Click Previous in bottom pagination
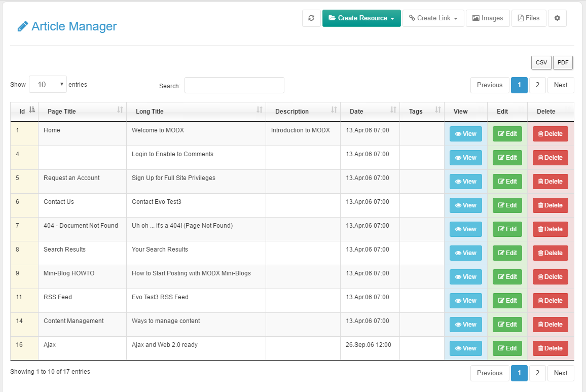This screenshot has height=392, width=586. pyautogui.click(x=490, y=373)
